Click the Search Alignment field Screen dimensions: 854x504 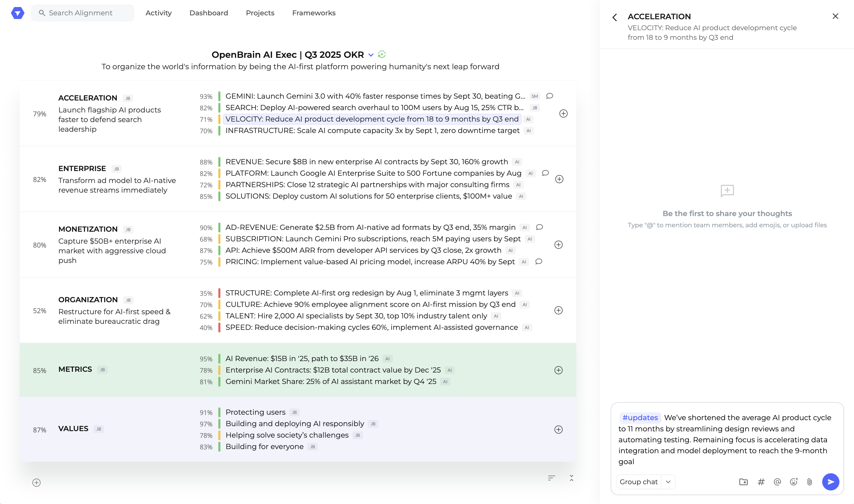tap(83, 13)
